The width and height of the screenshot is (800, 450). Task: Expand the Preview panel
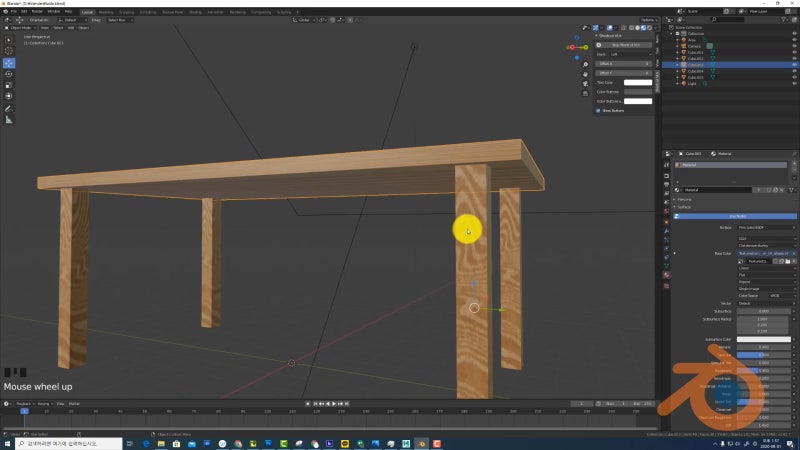click(684, 199)
